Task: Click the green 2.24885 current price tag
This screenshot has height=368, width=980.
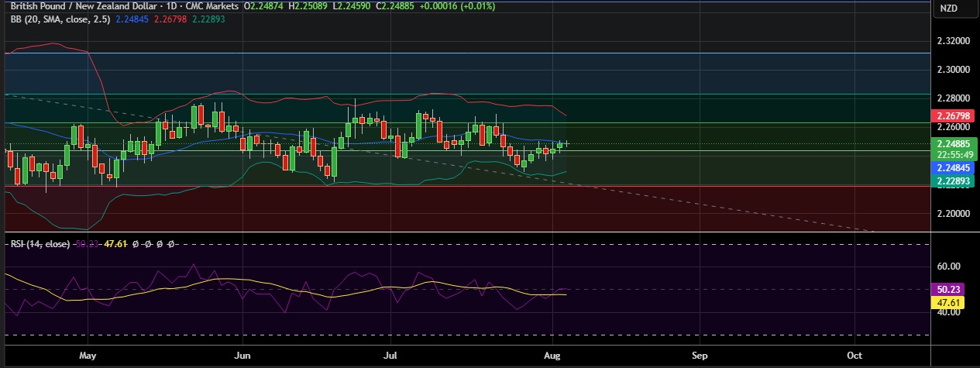Action: (x=953, y=143)
